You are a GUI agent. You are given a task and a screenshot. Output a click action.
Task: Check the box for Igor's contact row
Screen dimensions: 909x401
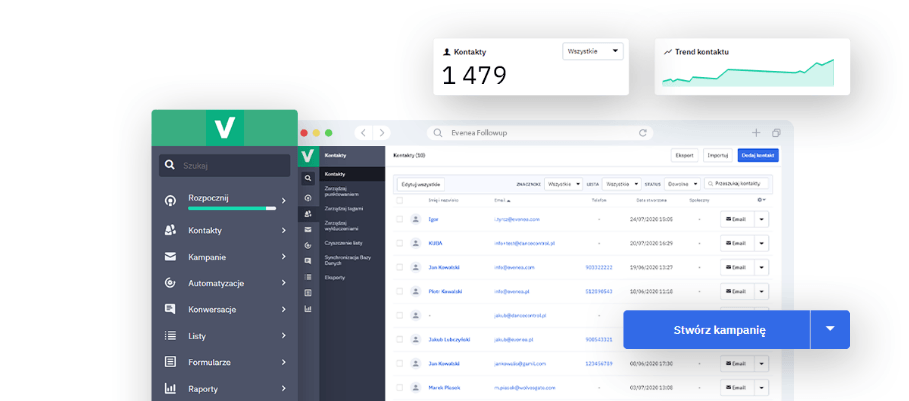pyautogui.click(x=400, y=218)
